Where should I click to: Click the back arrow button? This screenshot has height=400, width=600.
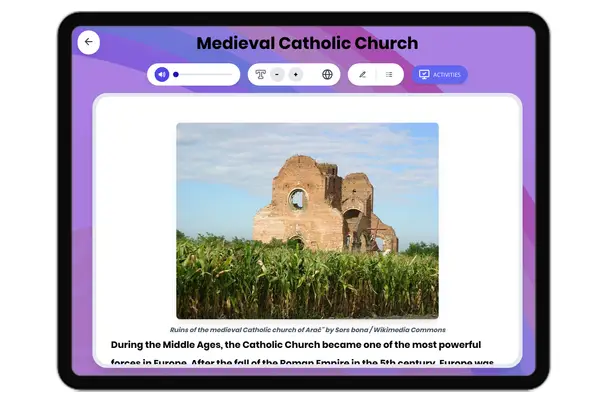(x=88, y=42)
